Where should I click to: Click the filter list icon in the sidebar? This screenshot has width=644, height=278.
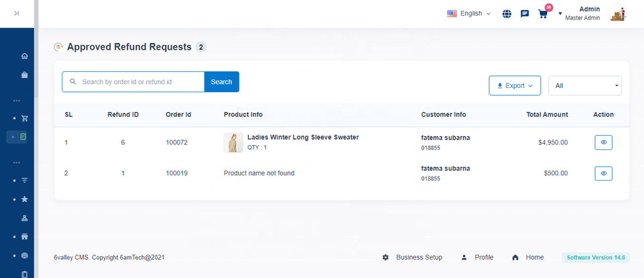pos(25,181)
